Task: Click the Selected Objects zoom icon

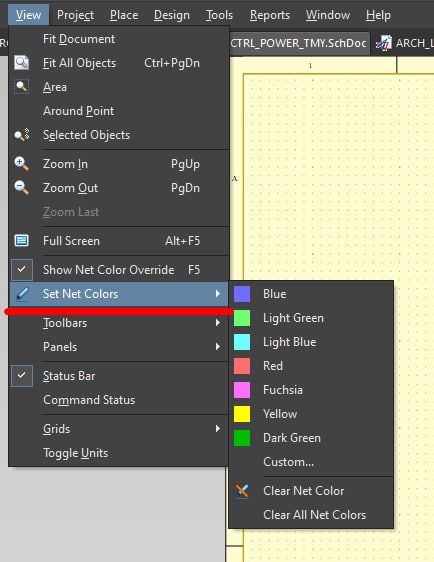Action: tap(22, 135)
